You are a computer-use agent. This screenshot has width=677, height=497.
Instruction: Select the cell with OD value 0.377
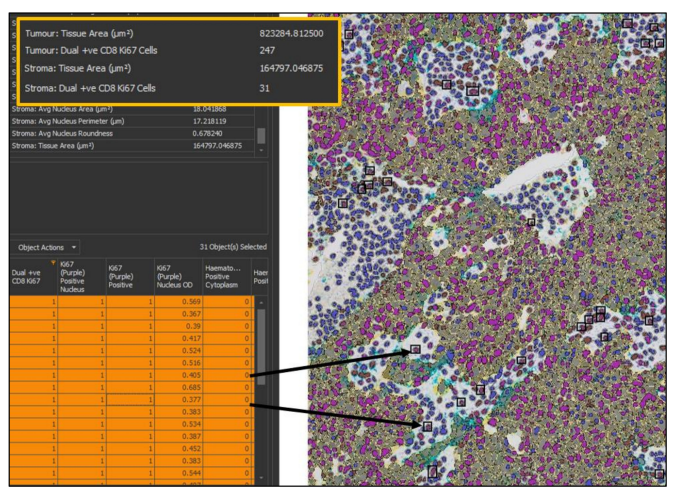coord(178,399)
